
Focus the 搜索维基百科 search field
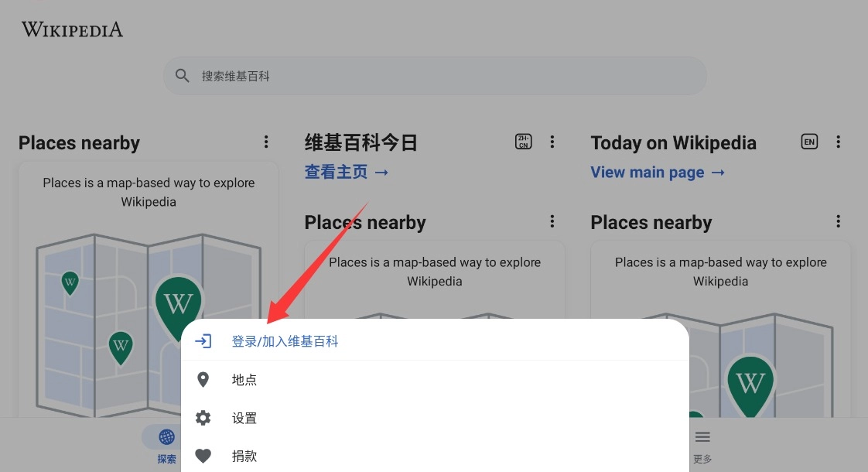tap(435, 76)
